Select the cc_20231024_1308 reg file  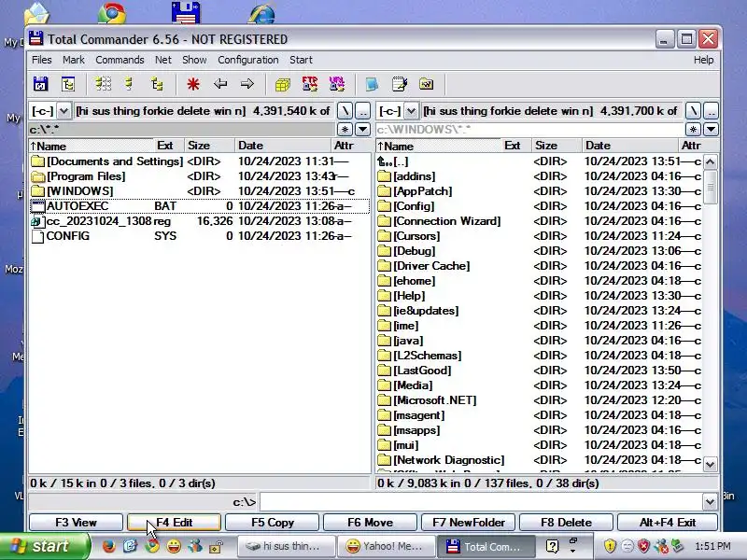[x=199, y=221]
